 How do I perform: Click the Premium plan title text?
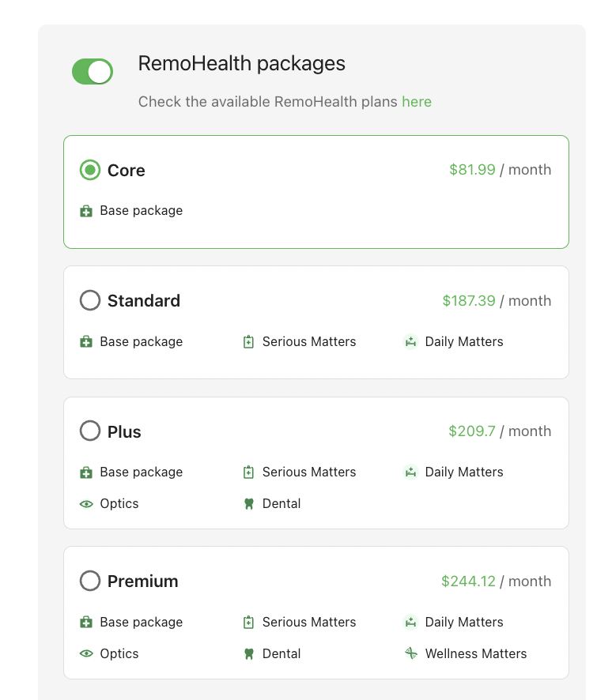tap(143, 581)
